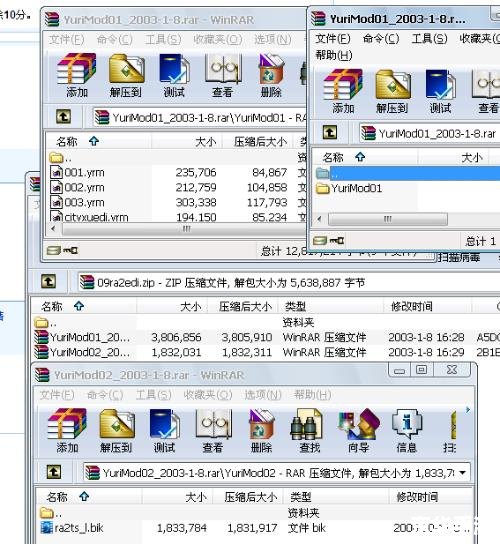
Task: Sort by Name column in 09ra2edi.zip list
Action: 83,306
